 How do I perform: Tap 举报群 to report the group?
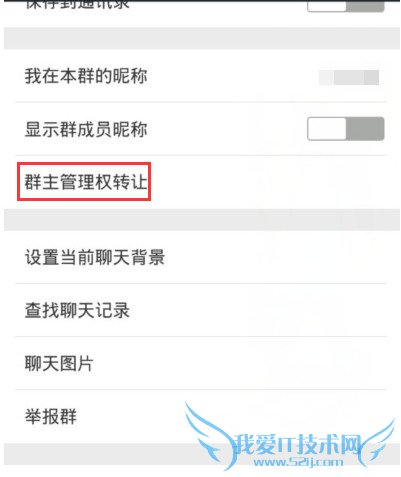200,416
